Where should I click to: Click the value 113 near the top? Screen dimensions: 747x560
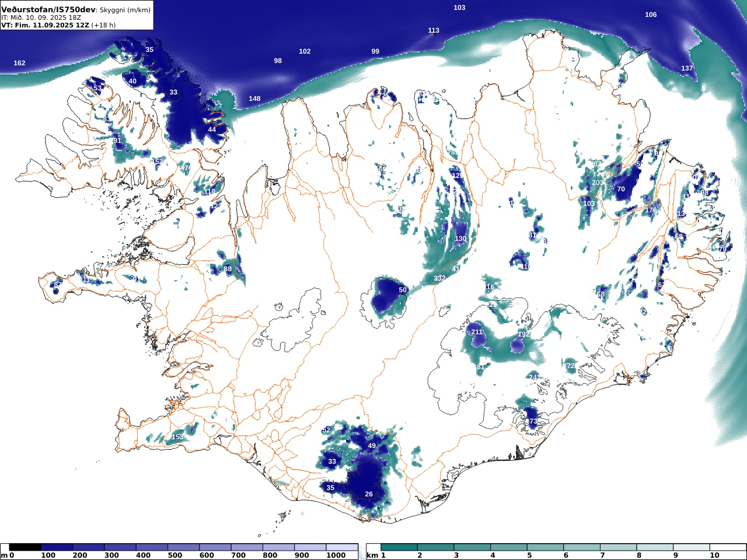(x=434, y=30)
